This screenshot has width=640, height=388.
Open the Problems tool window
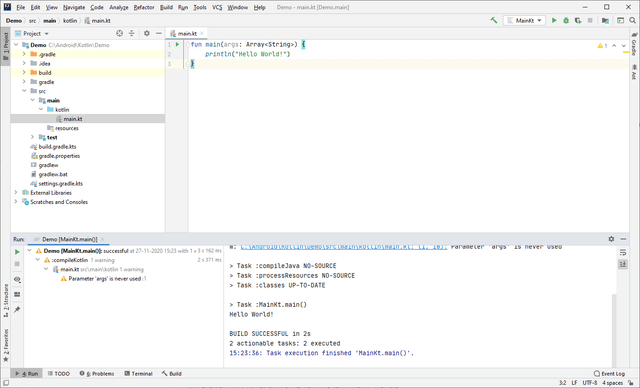click(x=97, y=373)
